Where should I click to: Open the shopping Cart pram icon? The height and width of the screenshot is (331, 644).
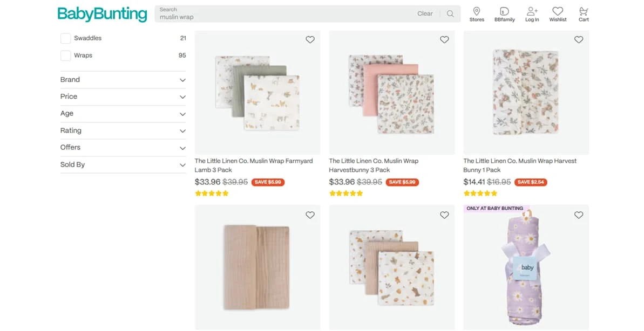tap(584, 12)
